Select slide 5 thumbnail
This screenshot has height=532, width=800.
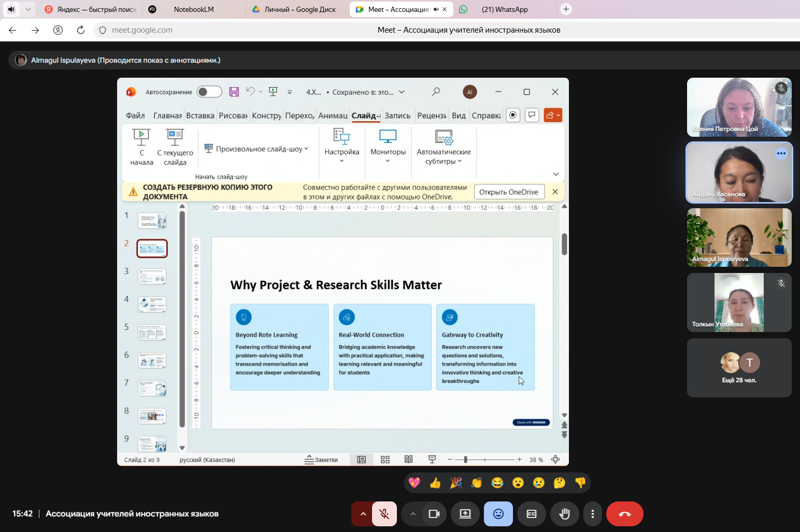[152, 332]
